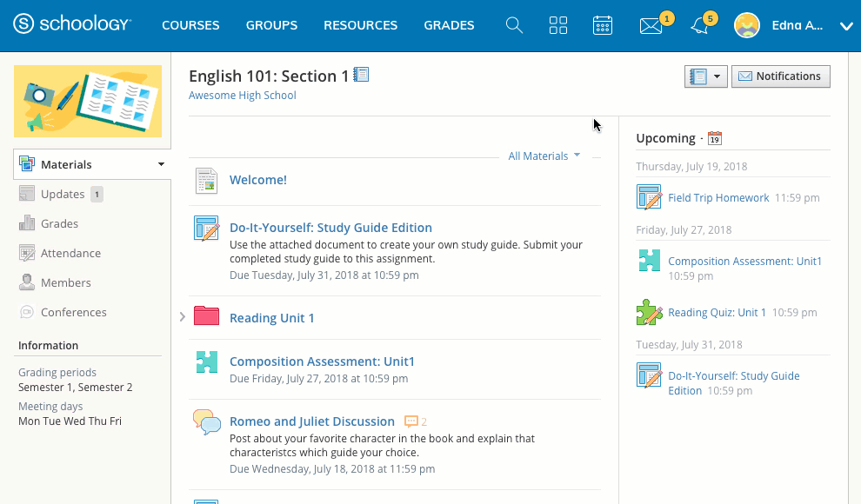
Task: View Members from the course sidebar
Action: coord(66,282)
